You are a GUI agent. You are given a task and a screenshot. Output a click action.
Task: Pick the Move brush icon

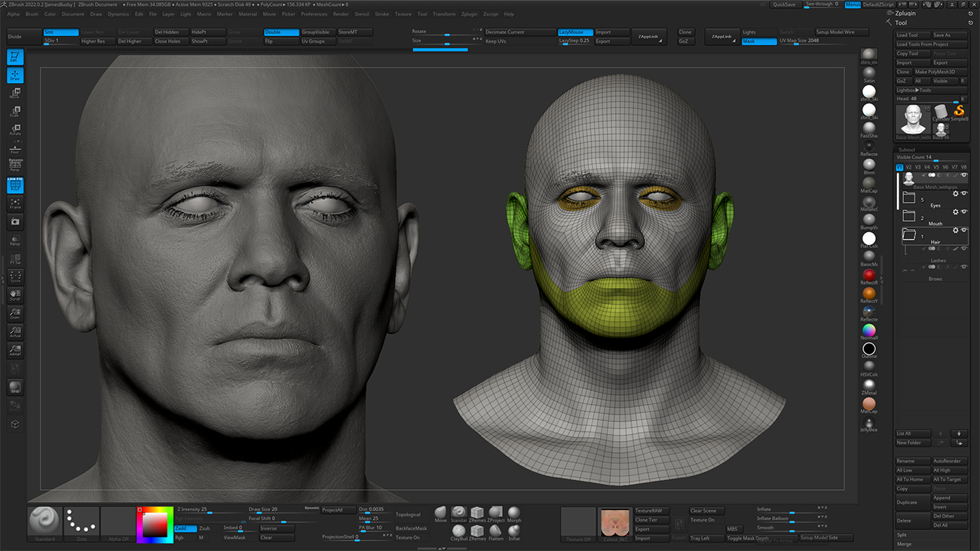click(x=440, y=513)
